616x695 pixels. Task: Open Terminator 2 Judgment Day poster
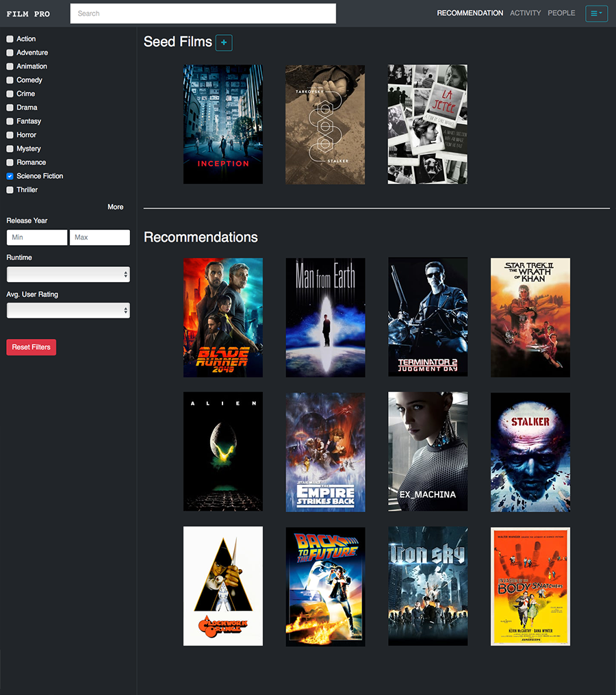coord(428,317)
